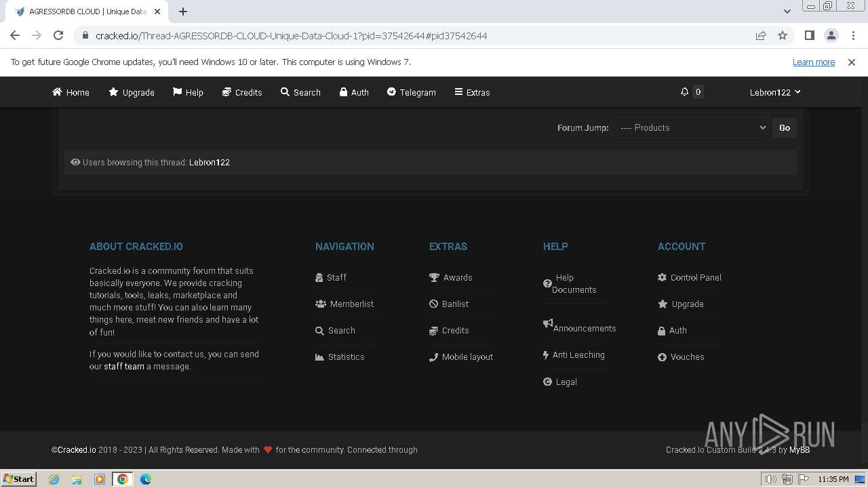Screen dimensions: 868x488
Task: Open Windows Media Player from the taskbar
Action: pos(100,479)
